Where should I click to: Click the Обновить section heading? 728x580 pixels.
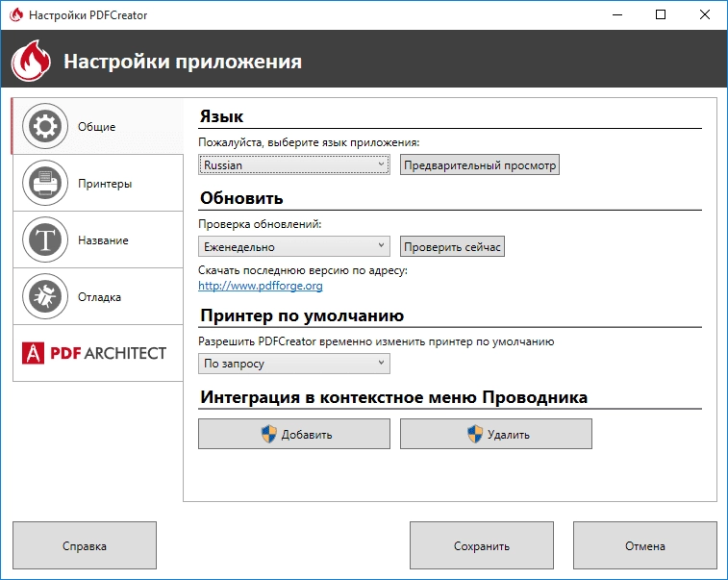click(241, 198)
